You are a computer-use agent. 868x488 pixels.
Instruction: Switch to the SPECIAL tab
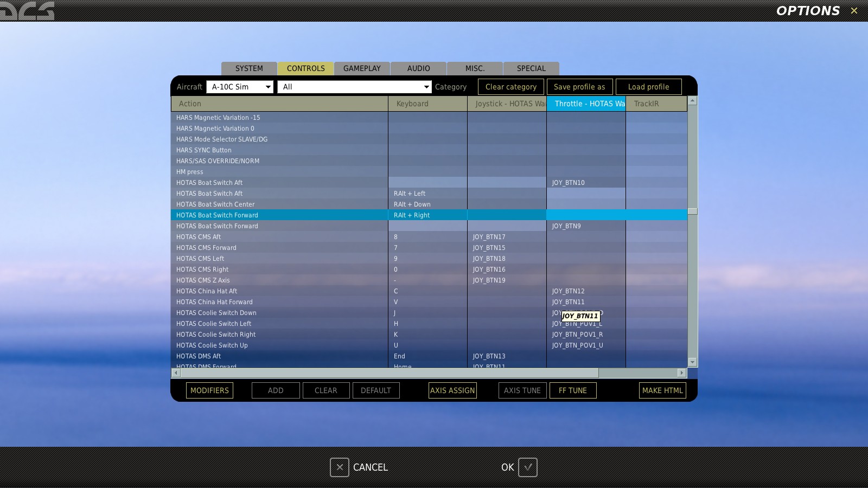[531, 68]
